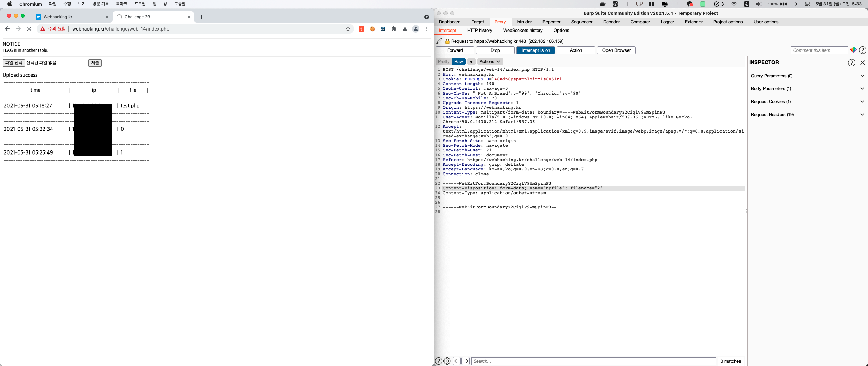Screen dimensions: 868x366
Task: Toggle Intercept is on button
Action: (535, 50)
